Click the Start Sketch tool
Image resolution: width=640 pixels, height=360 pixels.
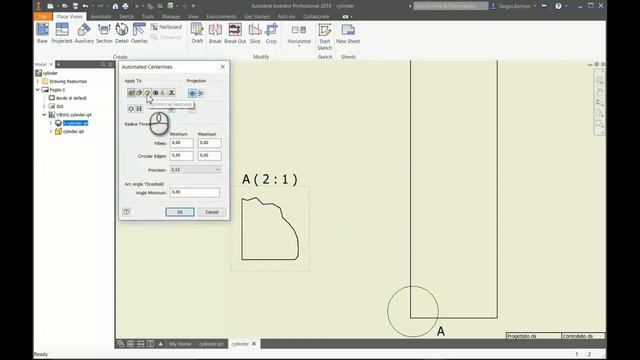(x=325, y=37)
